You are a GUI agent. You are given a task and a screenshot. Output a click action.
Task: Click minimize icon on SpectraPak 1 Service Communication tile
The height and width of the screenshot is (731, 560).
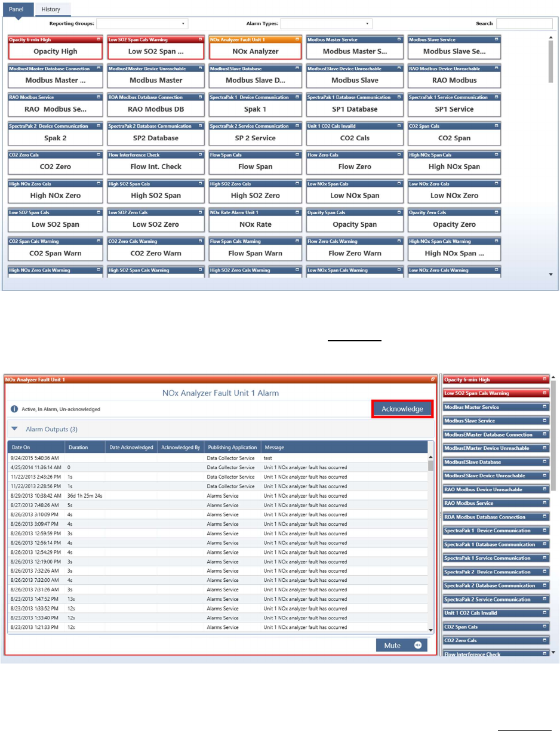(497, 97)
